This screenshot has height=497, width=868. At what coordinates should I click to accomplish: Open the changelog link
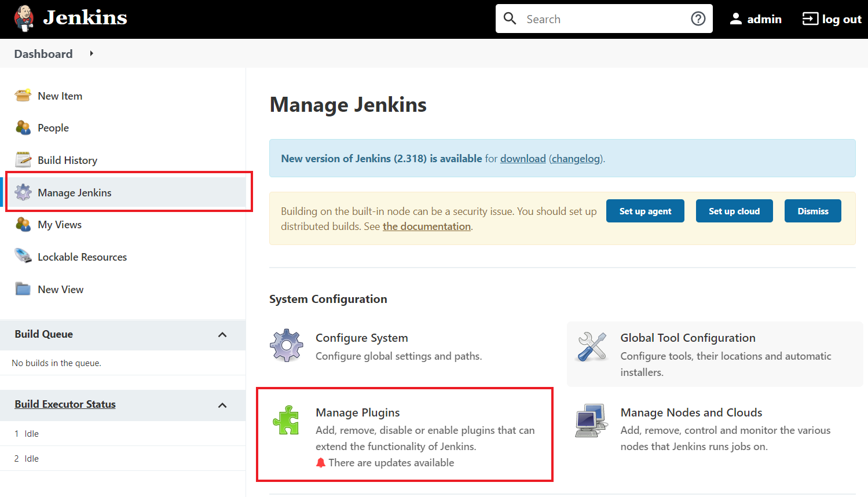click(576, 159)
